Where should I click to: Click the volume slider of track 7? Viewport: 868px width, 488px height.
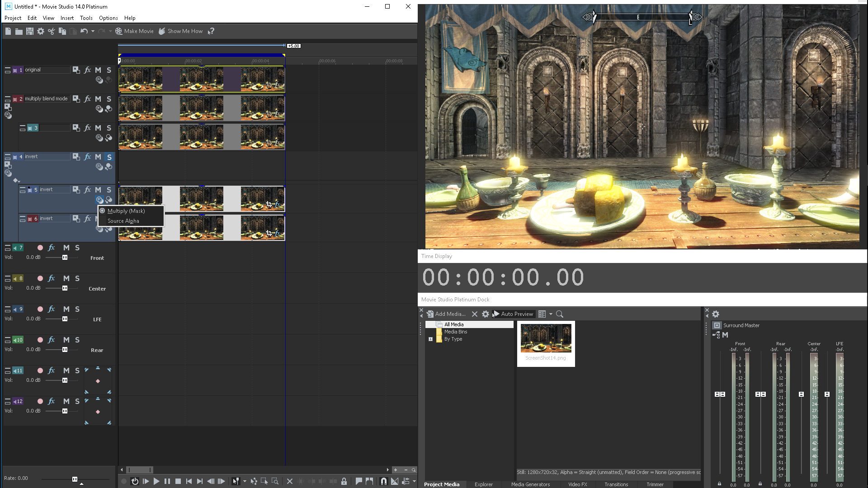[x=65, y=258]
